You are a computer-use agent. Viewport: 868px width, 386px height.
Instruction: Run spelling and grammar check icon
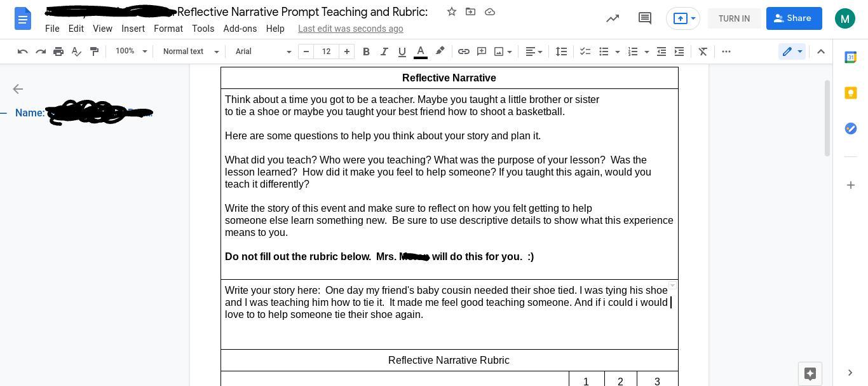click(76, 52)
